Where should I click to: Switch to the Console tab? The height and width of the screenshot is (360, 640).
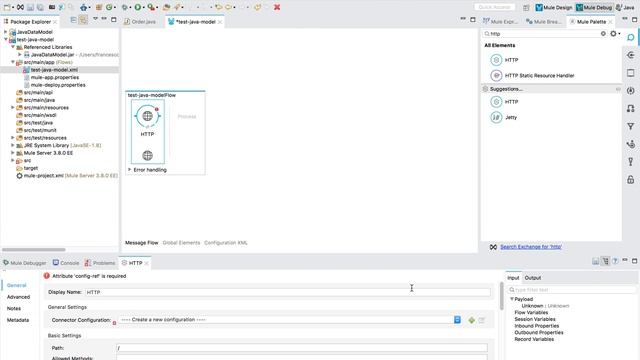pyautogui.click(x=66, y=263)
